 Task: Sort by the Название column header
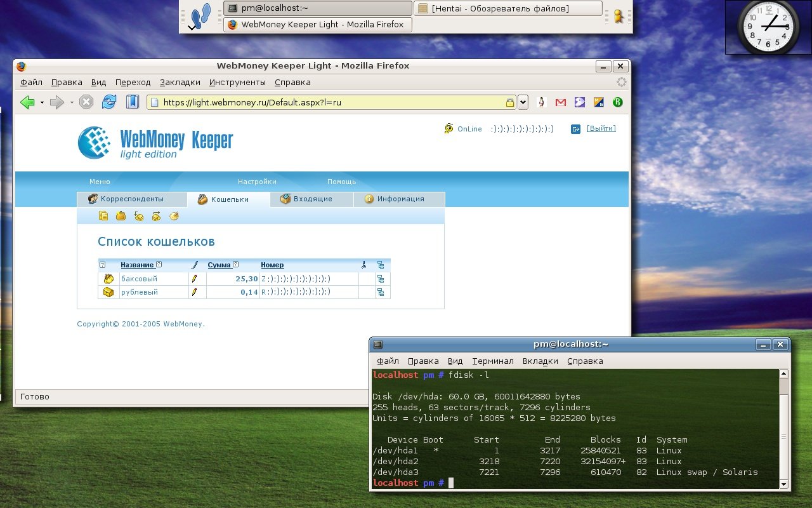(x=137, y=265)
